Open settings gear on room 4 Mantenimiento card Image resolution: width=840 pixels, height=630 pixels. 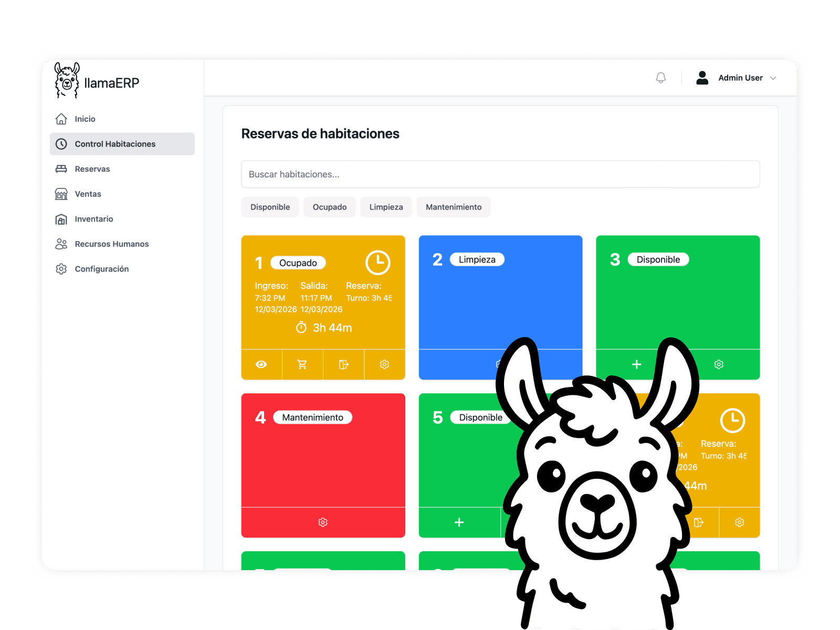point(323,522)
